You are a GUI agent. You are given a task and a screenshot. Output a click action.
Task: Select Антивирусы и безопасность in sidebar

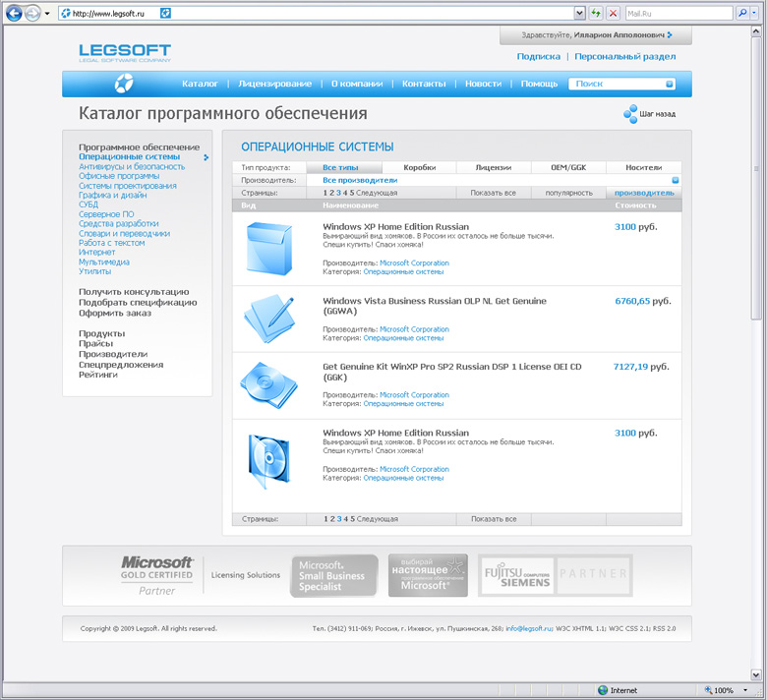(x=132, y=166)
